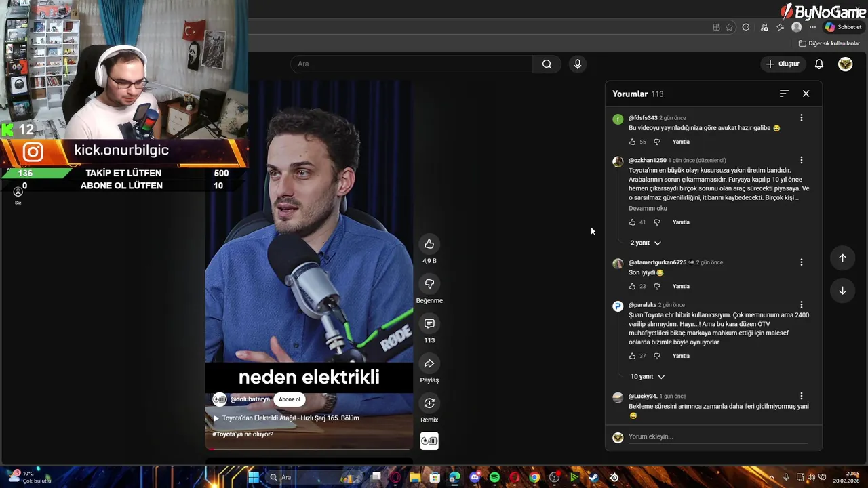The height and width of the screenshot is (488, 868).
Task: Open the comment sort options icon
Action: click(784, 94)
